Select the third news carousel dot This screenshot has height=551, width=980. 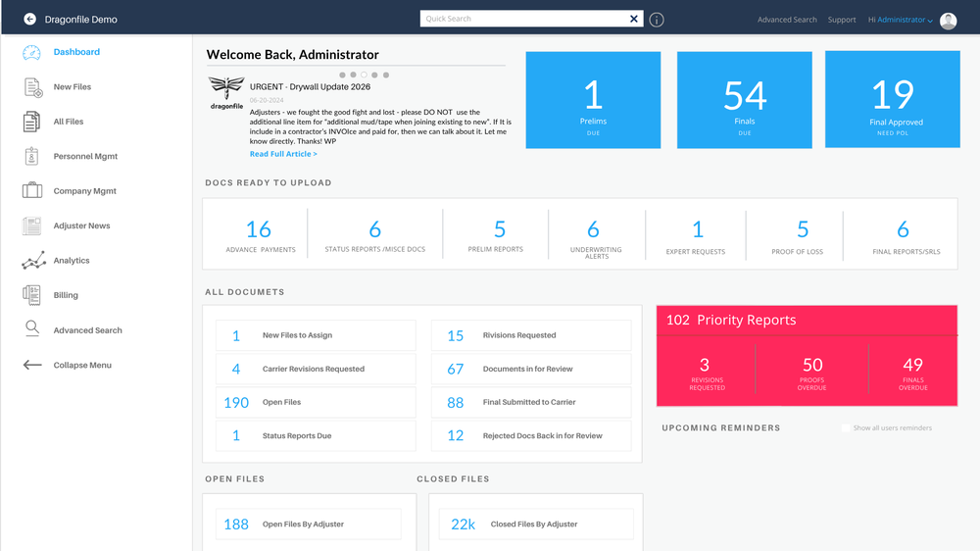tap(364, 75)
